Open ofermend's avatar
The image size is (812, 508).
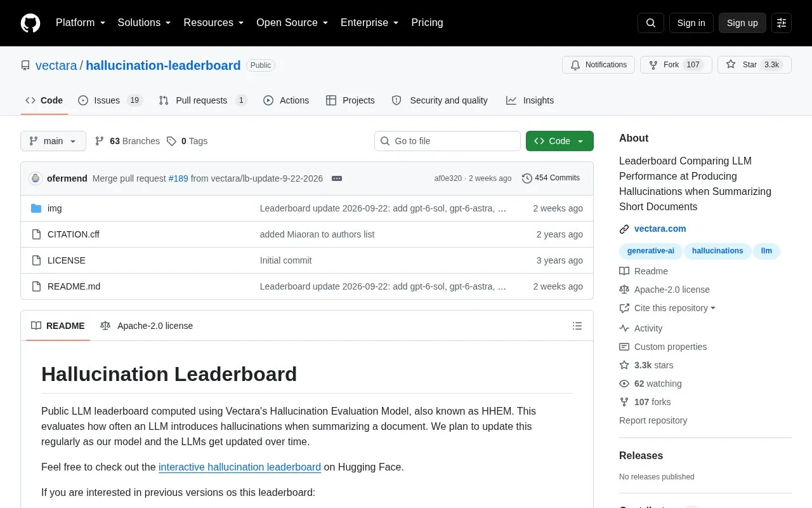pos(36,178)
